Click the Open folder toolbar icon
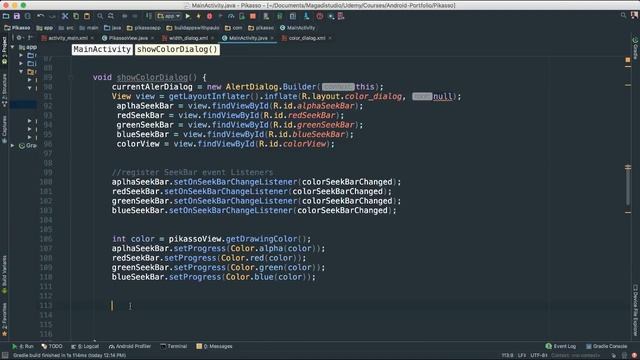Image resolution: width=640 pixels, height=360 pixels. coord(6,16)
